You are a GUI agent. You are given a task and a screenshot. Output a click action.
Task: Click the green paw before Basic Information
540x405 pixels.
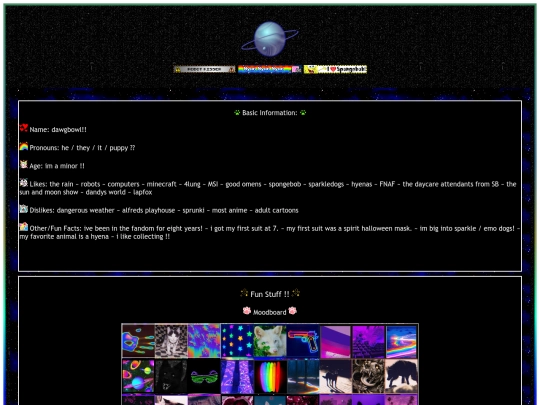[x=237, y=112]
